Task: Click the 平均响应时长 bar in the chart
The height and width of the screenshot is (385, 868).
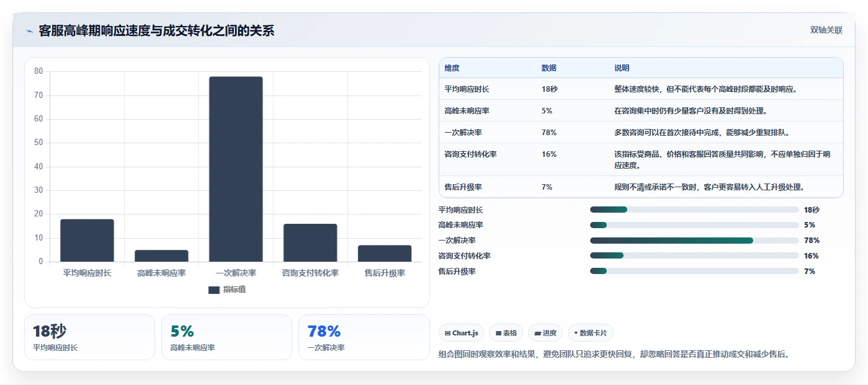Action: pos(87,240)
